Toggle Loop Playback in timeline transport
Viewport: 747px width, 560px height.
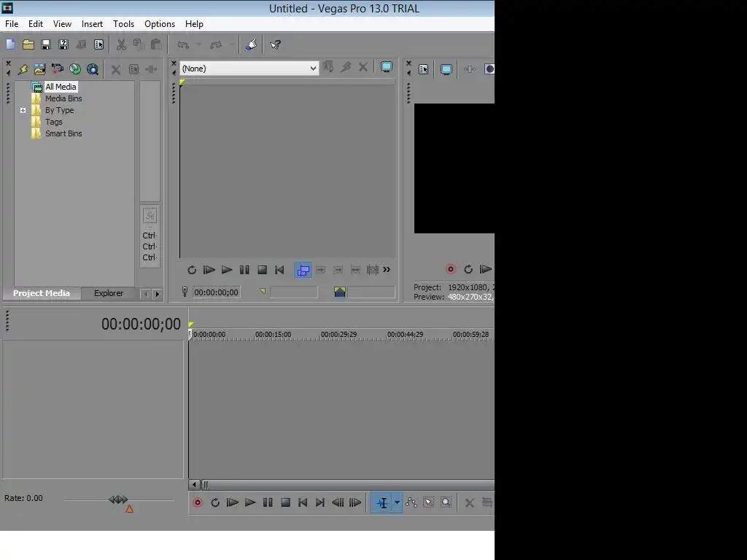click(215, 502)
